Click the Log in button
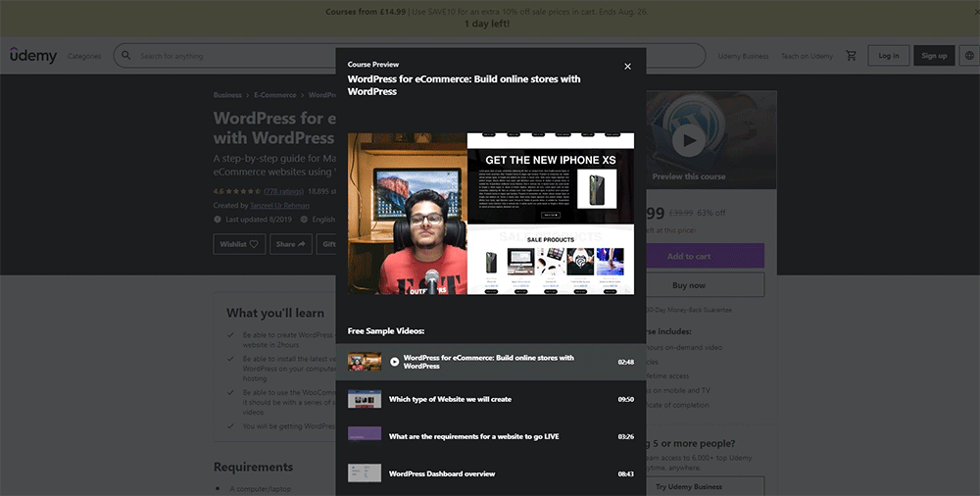The width and height of the screenshot is (980, 496). pos(889,56)
